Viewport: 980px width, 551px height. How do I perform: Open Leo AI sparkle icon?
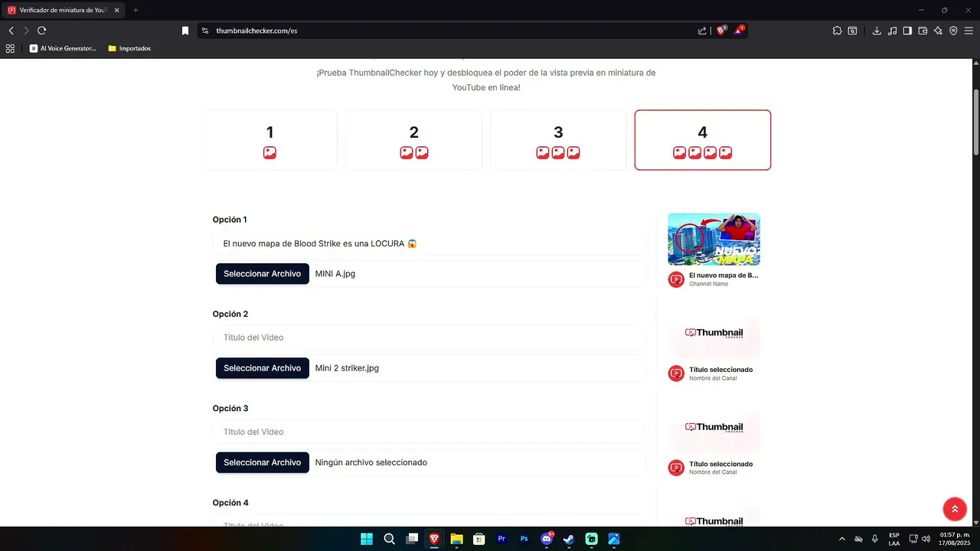coord(938,31)
